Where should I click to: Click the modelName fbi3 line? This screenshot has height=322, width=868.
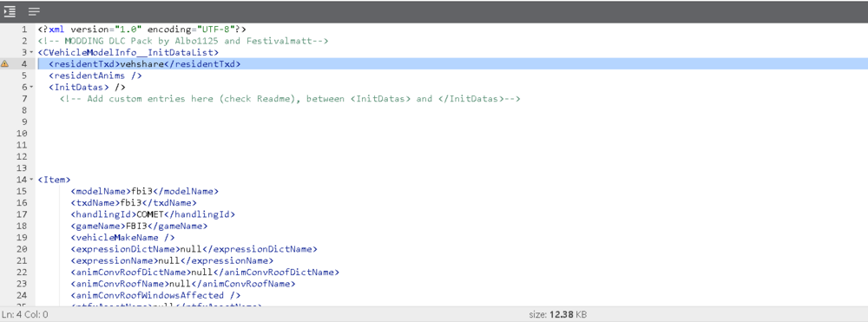click(144, 192)
